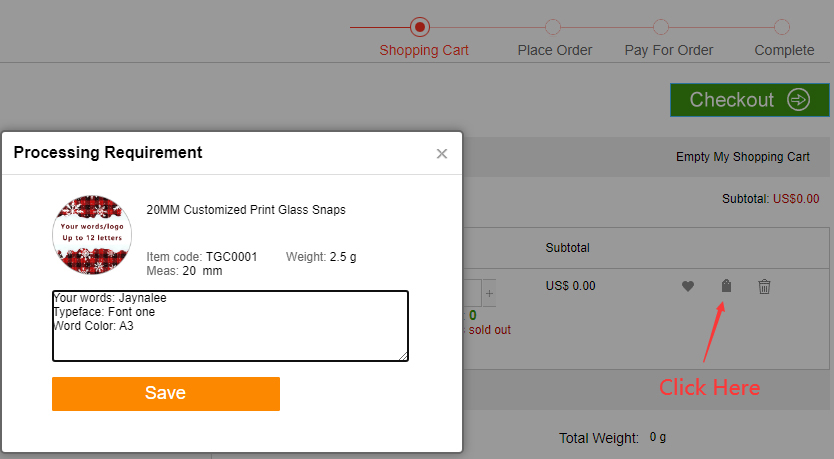This screenshot has width=834, height=459.
Task: Save the processing requirement
Action: (166, 393)
